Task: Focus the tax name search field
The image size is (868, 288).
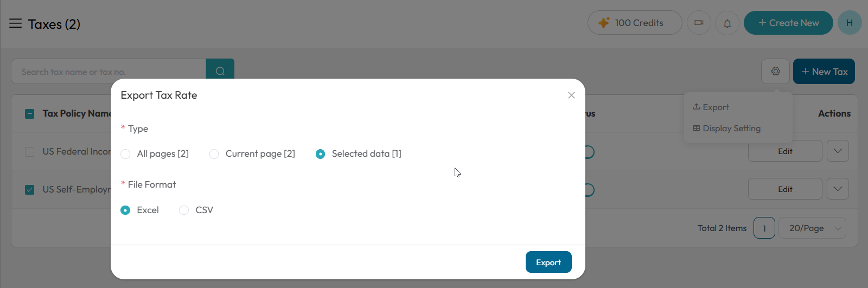Action: [x=108, y=72]
